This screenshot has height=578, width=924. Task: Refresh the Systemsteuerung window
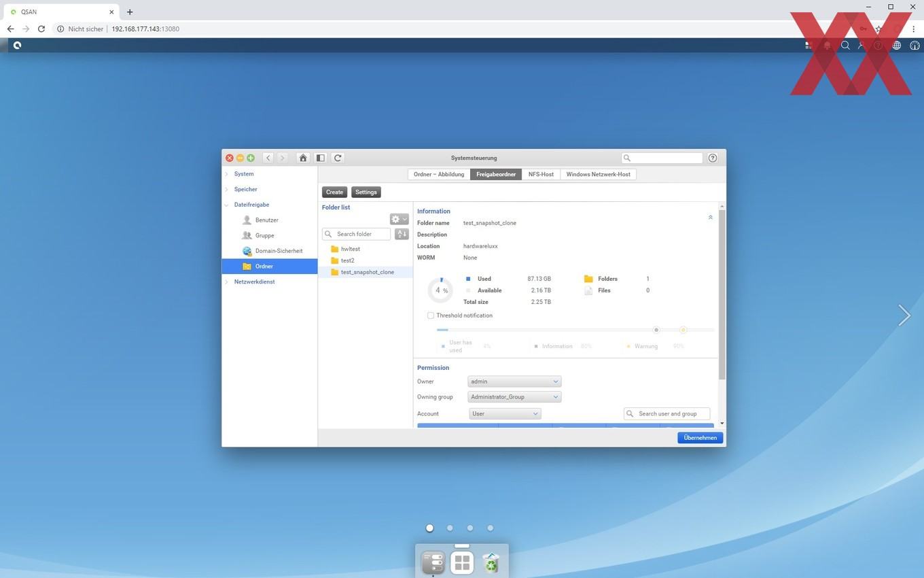[338, 158]
